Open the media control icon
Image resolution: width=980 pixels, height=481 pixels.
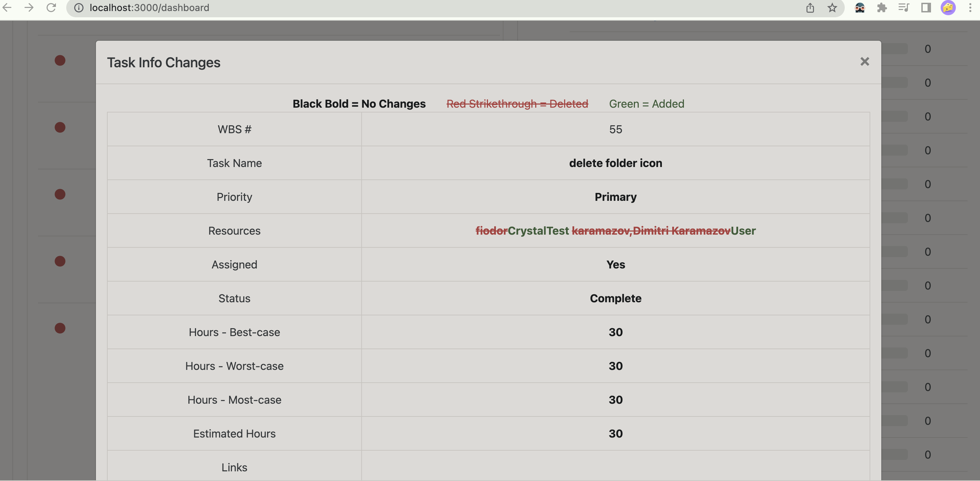click(x=903, y=8)
